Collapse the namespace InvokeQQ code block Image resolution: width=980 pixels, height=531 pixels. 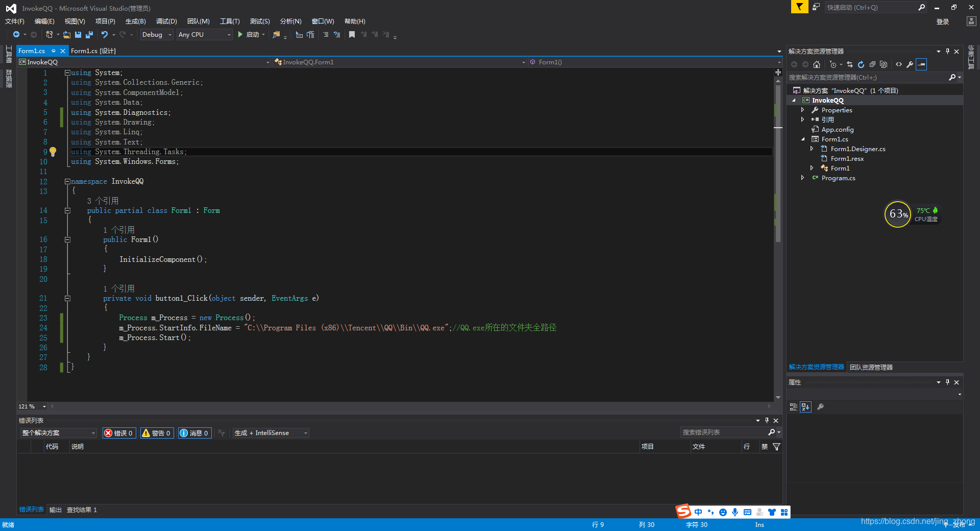tap(67, 182)
